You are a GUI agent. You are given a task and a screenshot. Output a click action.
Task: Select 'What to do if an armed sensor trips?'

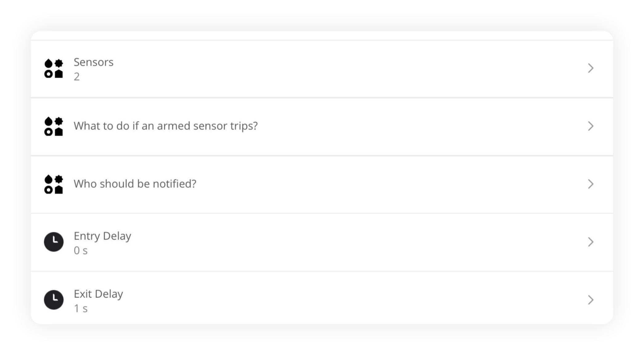[166, 126]
